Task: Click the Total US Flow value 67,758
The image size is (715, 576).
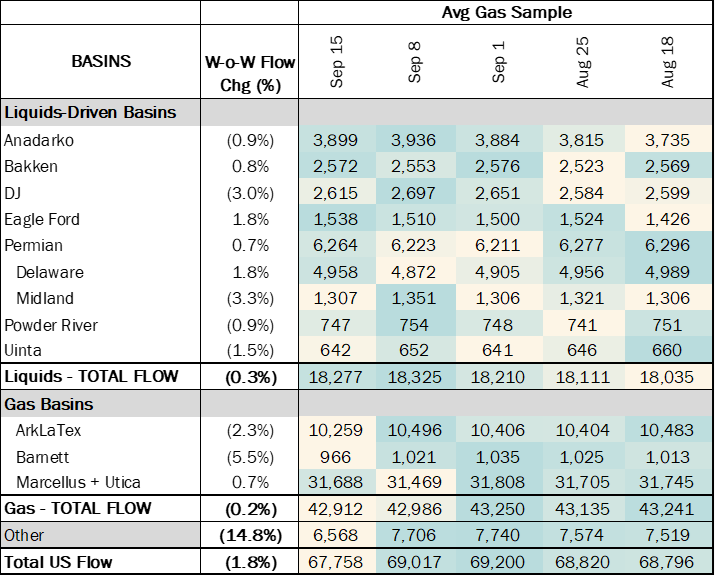Action: [x=336, y=562]
